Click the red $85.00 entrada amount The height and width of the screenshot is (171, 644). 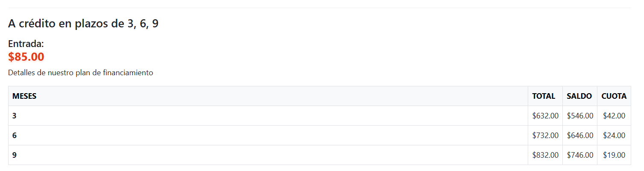point(26,57)
